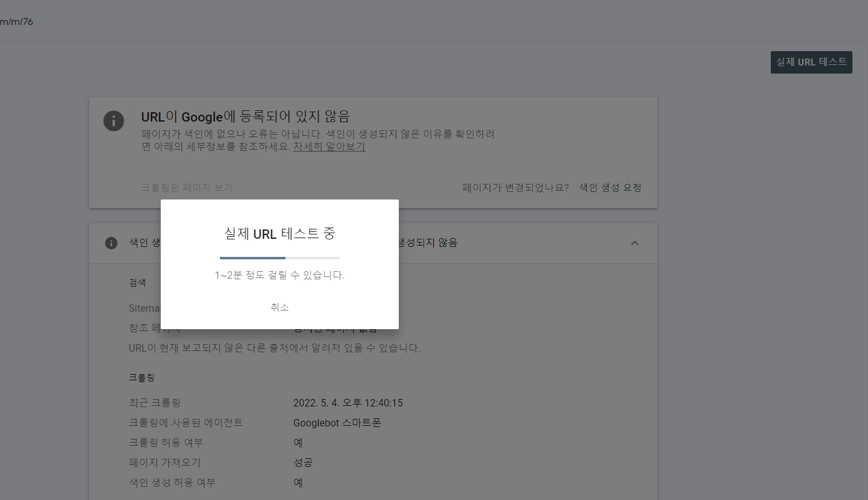Click the text 페이지가 변경되었나요?
This screenshot has height=500, width=868.
coord(515,188)
